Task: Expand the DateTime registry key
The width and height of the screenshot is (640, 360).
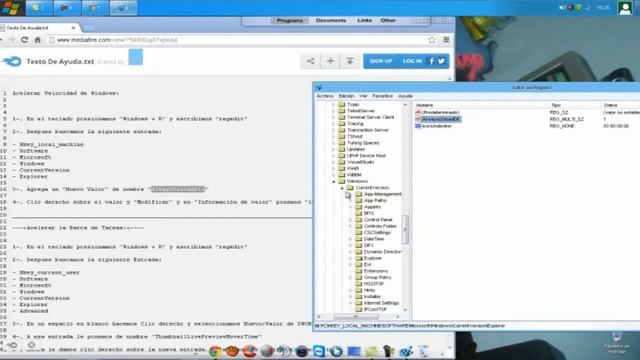Action: click(x=350, y=239)
